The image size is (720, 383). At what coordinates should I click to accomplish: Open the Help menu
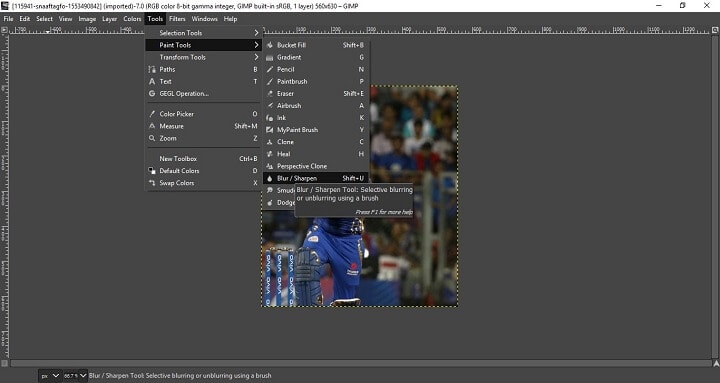click(230, 19)
